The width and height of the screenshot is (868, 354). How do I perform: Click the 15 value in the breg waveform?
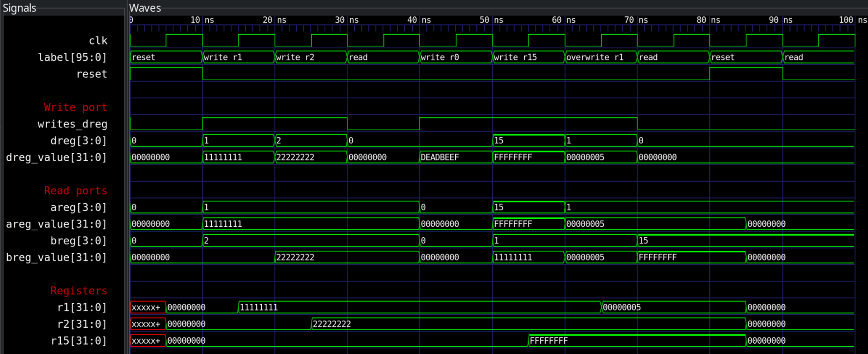pyautogui.click(x=746, y=241)
